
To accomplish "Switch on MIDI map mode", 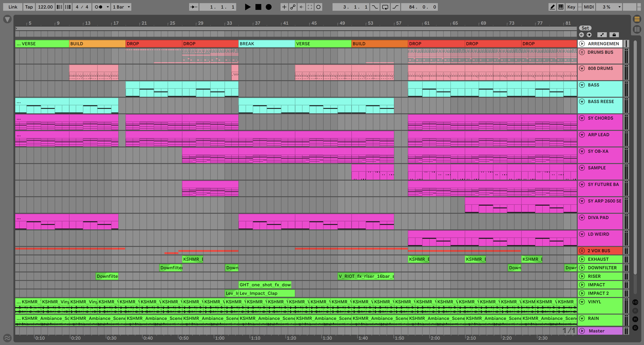I will tap(588, 7).
